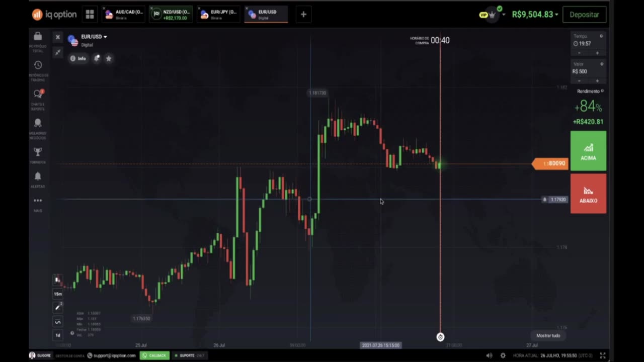Close the AUD/CAD tab

(104, 9)
